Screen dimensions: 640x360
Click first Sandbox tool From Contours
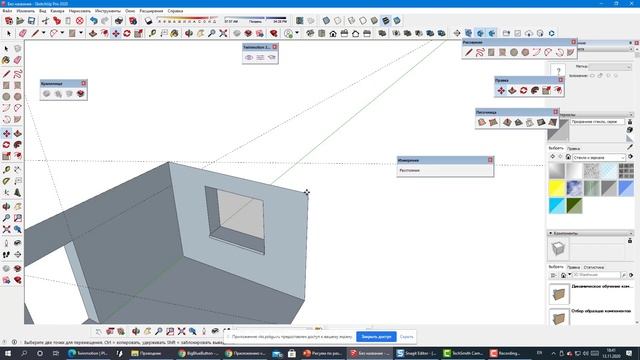pos(482,122)
